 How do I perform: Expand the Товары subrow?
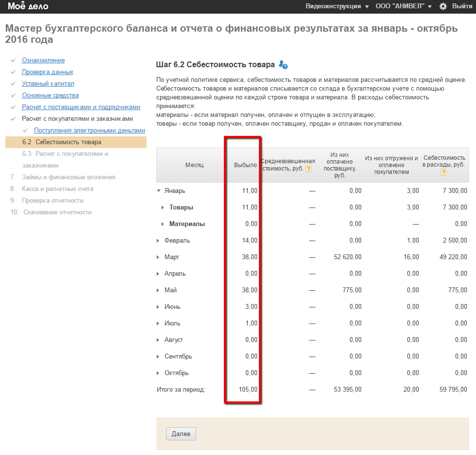[163, 208]
